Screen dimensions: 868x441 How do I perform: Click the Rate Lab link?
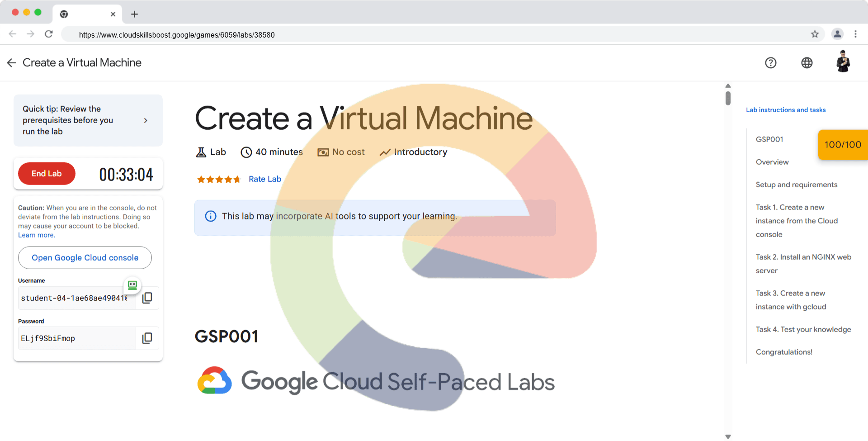pos(265,179)
